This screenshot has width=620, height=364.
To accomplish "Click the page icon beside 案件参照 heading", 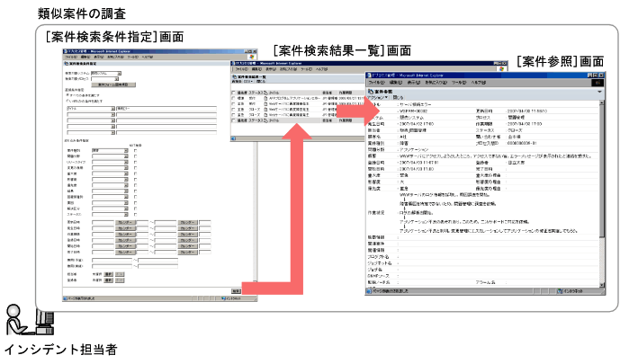I will (371, 92).
